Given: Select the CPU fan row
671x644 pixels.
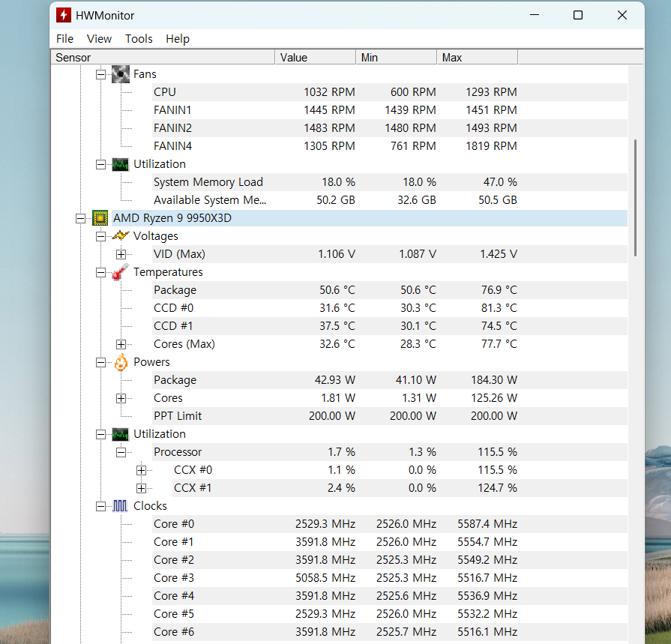Looking at the screenshot, I should pyautogui.click(x=390, y=92).
